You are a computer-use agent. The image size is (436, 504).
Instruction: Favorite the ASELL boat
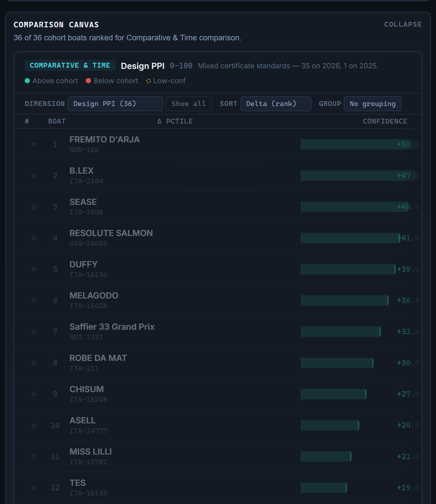[x=34, y=425]
